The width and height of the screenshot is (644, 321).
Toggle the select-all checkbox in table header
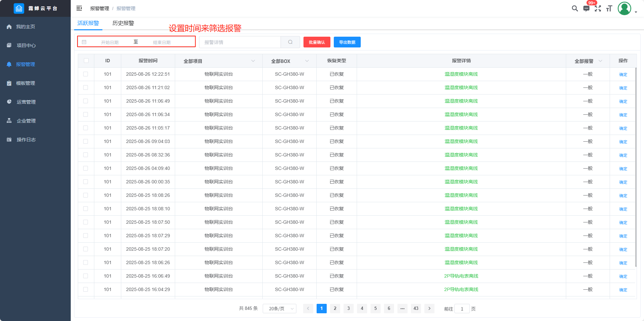[86, 61]
